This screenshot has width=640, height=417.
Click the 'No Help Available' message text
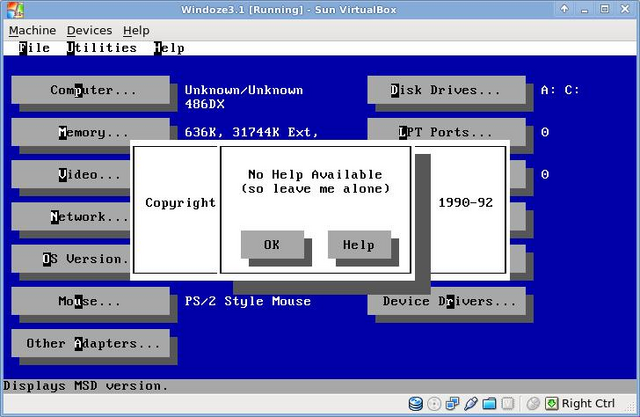pos(315,174)
